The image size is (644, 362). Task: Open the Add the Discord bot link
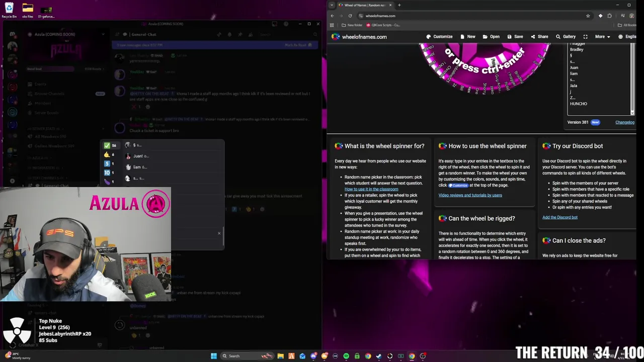point(560,217)
